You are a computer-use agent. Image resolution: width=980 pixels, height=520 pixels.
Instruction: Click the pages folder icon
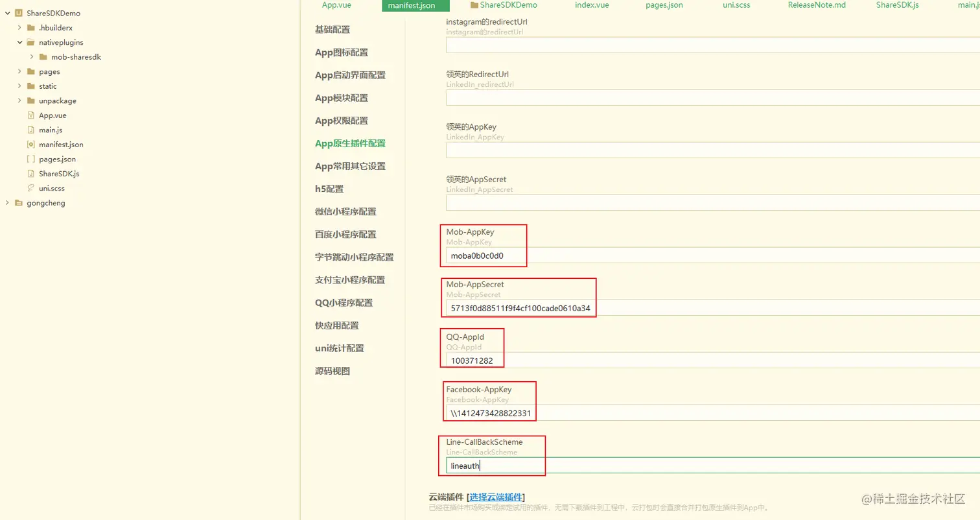(x=30, y=71)
